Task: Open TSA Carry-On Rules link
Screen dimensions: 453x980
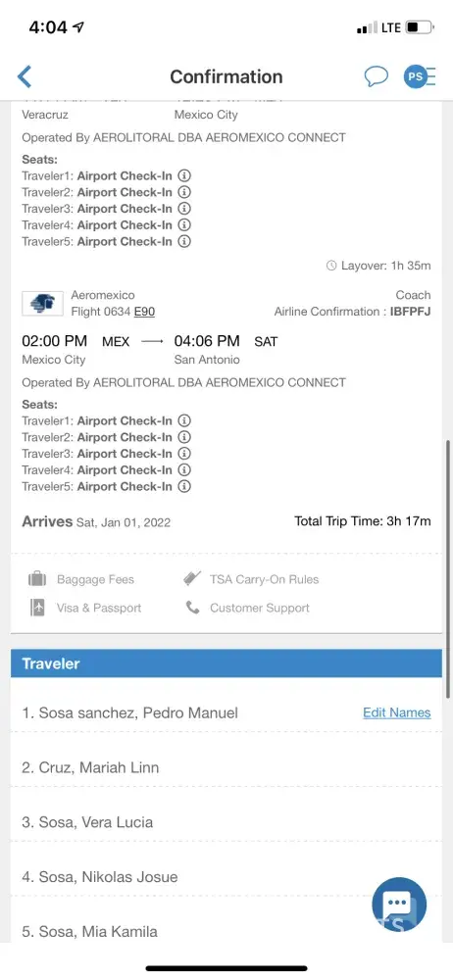Action: (x=252, y=579)
